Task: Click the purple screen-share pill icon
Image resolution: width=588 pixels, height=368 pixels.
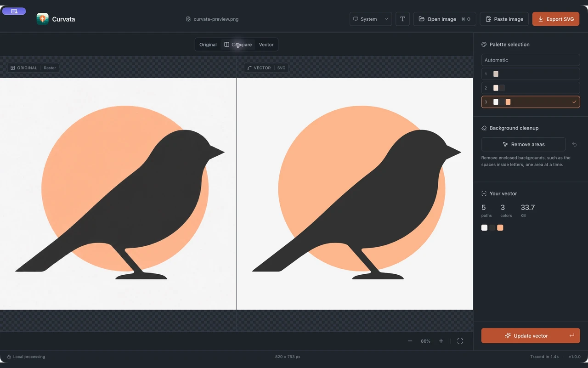Action: 14,11
